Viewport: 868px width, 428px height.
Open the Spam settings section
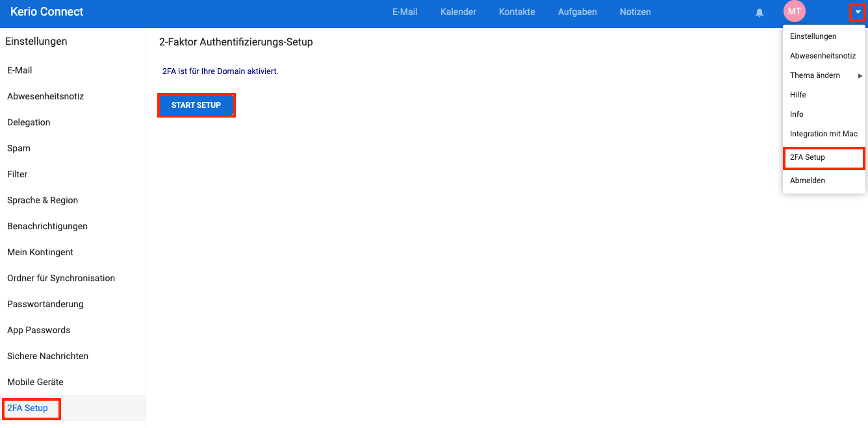click(19, 148)
